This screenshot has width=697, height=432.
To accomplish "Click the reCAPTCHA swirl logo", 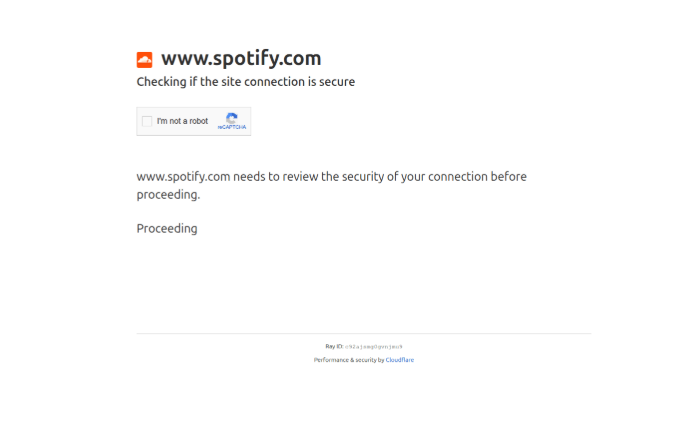I will 232,118.
